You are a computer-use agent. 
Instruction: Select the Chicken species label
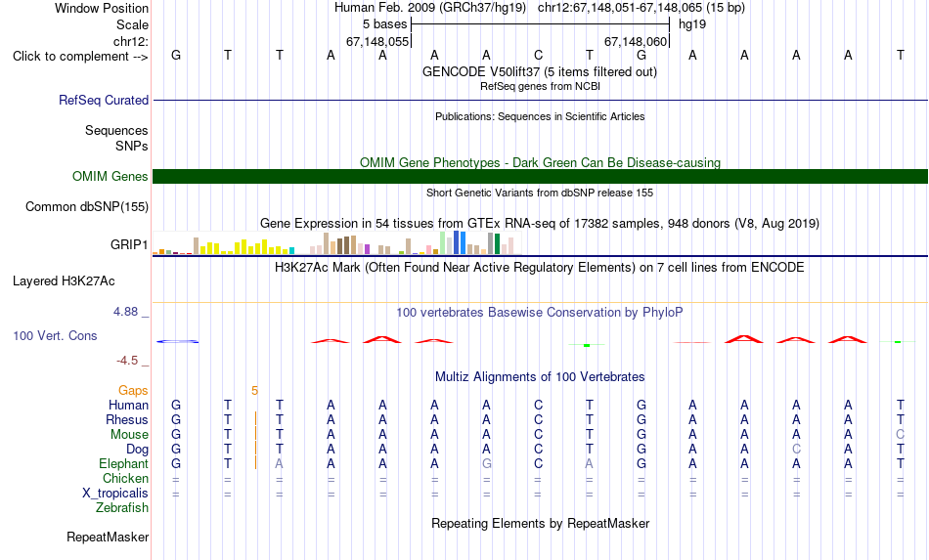pyautogui.click(x=125, y=478)
